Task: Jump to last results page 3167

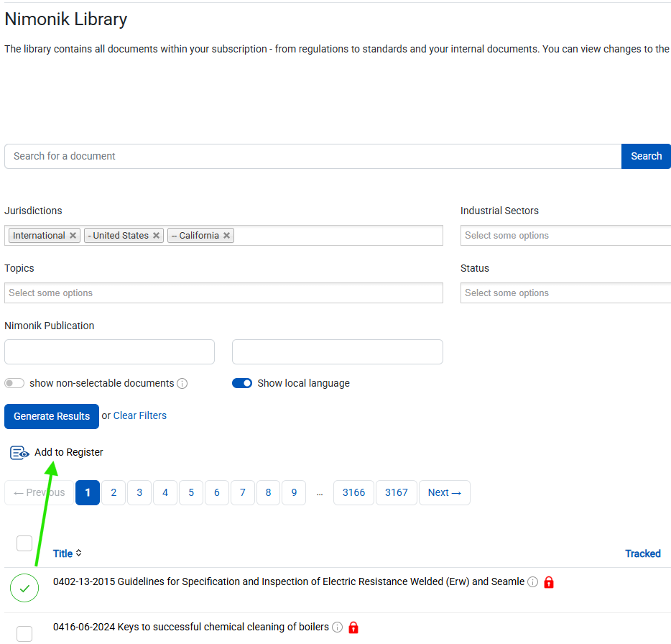Action: [x=397, y=493]
